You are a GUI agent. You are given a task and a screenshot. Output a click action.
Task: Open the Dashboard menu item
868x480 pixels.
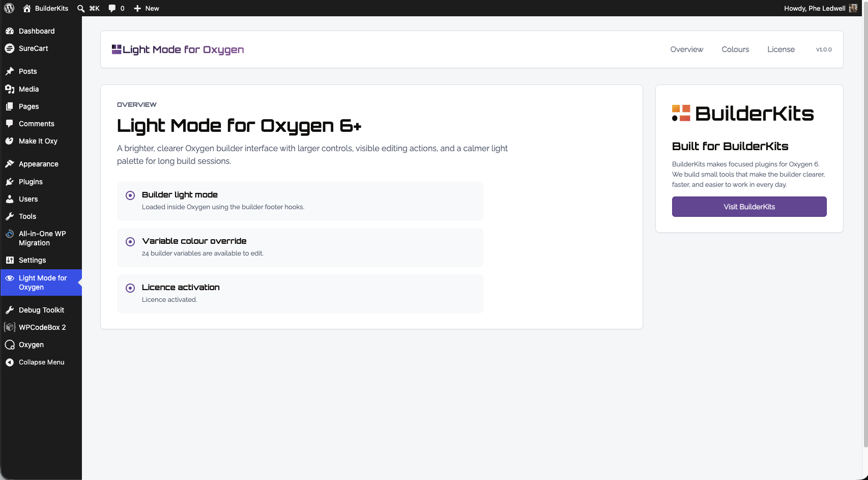tap(41, 31)
